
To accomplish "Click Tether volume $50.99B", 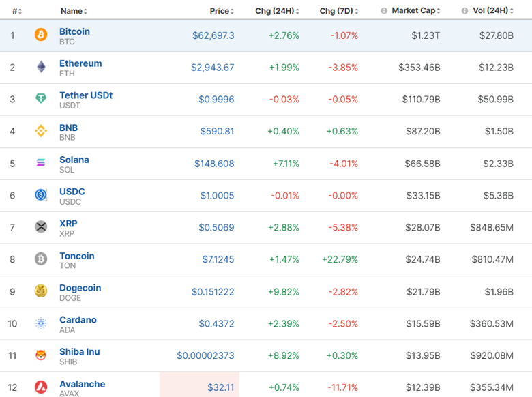I will point(496,99).
